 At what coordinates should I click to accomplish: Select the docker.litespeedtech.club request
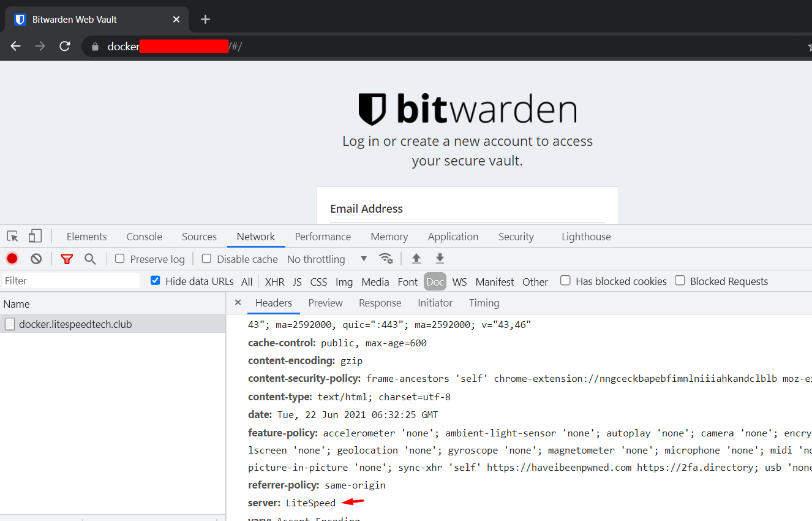(x=113, y=324)
